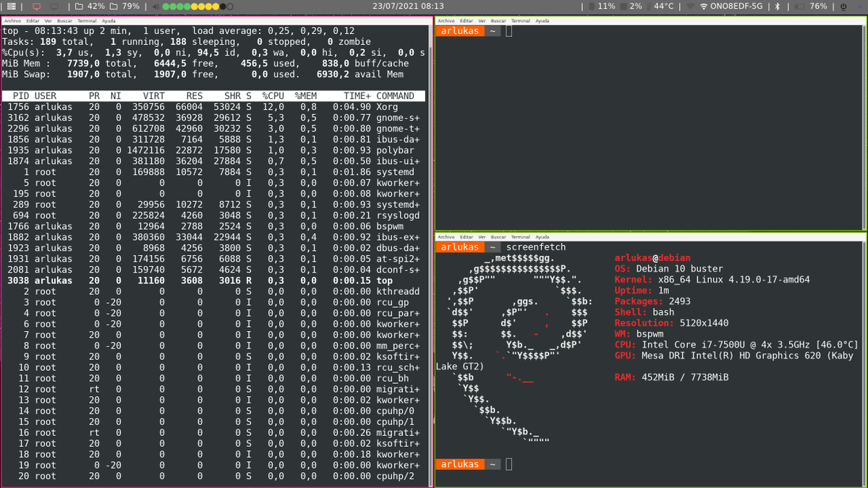Select the Xorg process row
The height and width of the screenshot is (488, 868).
point(214,107)
